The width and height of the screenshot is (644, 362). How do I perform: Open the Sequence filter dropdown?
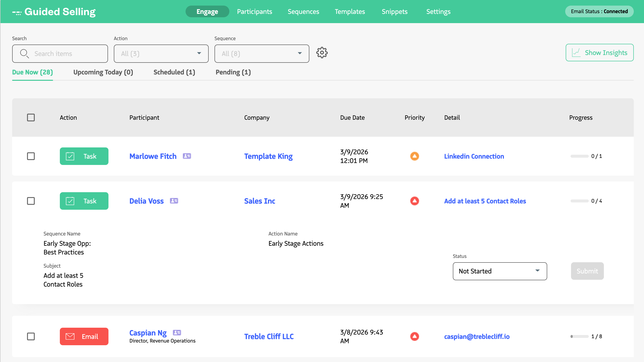(261, 54)
